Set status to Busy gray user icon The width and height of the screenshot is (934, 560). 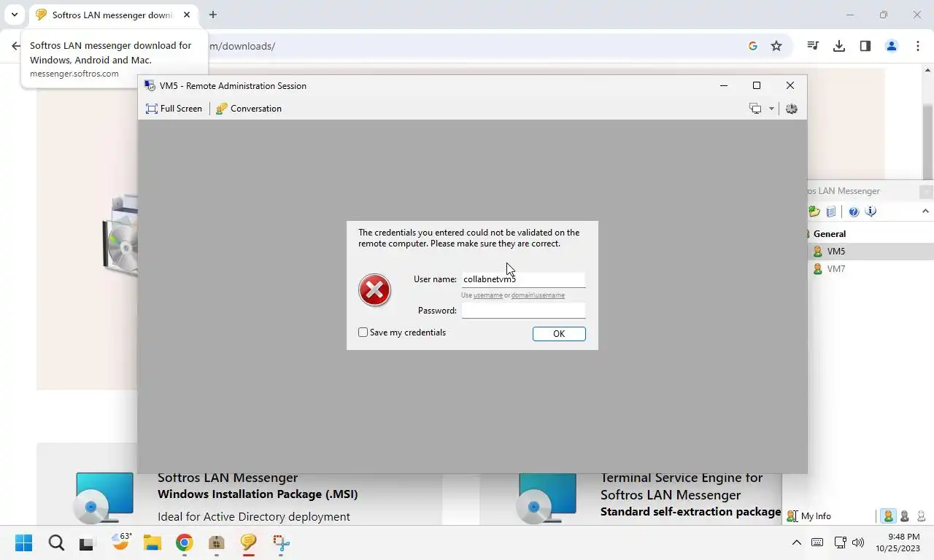[905, 516]
